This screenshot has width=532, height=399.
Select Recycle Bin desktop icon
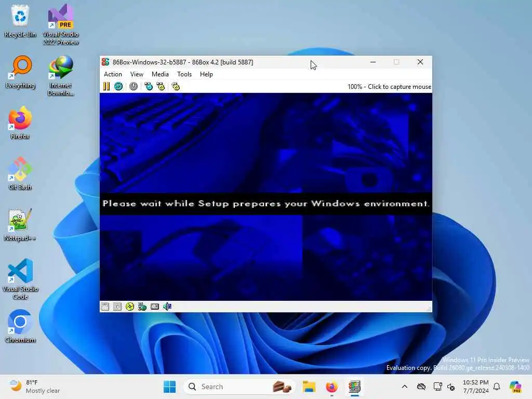click(x=20, y=21)
